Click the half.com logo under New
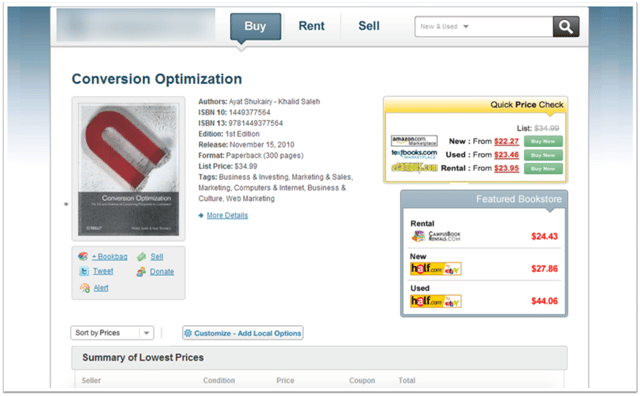The height and width of the screenshot is (396, 640). pyautogui.click(x=436, y=269)
